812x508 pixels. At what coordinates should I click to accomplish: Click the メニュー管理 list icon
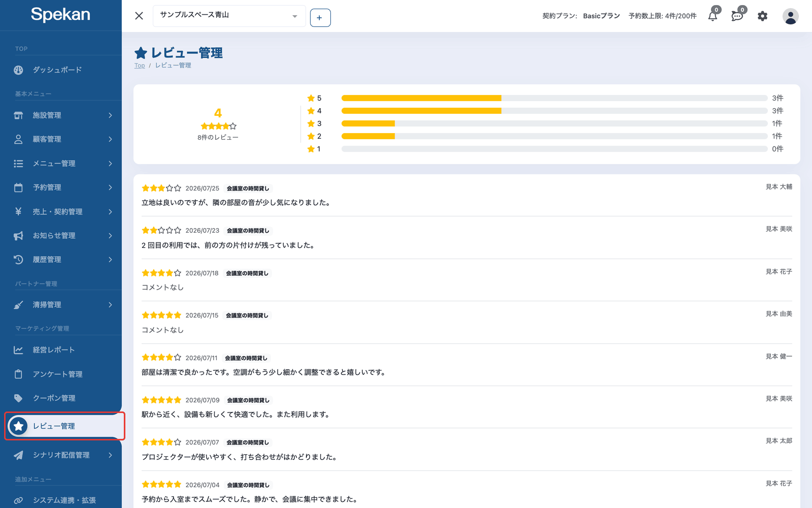pyautogui.click(x=18, y=164)
